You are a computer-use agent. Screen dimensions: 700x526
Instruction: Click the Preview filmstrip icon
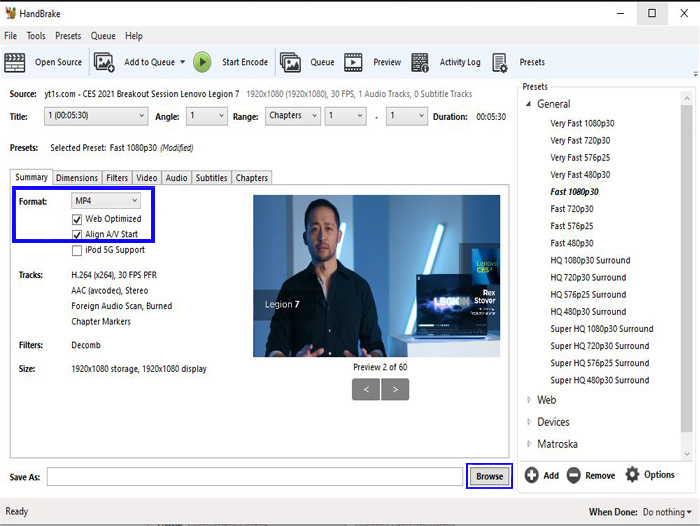coord(353,62)
